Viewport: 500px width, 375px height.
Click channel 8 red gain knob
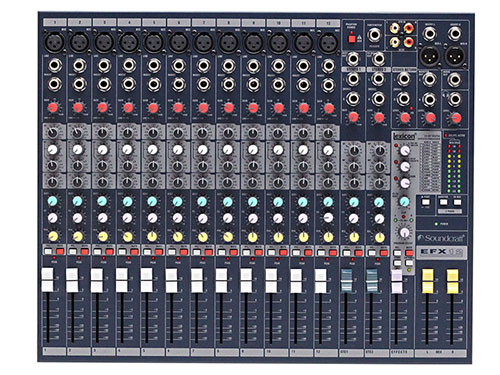[x=228, y=108]
